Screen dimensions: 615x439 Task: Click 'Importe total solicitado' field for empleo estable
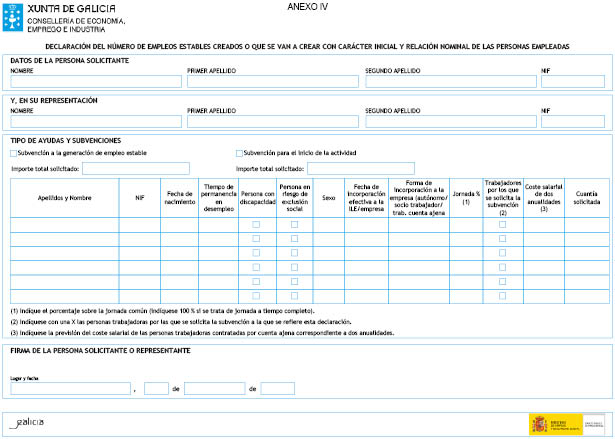(128, 168)
